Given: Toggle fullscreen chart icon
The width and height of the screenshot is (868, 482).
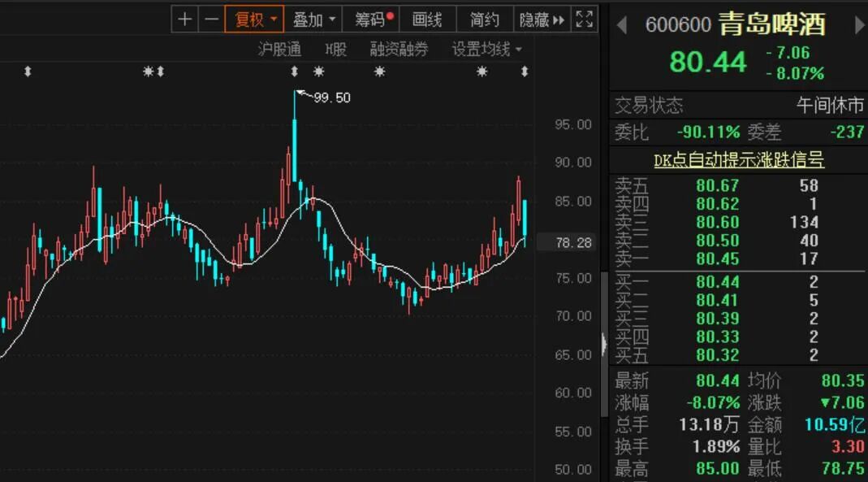Looking at the screenshot, I should click(584, 20).
